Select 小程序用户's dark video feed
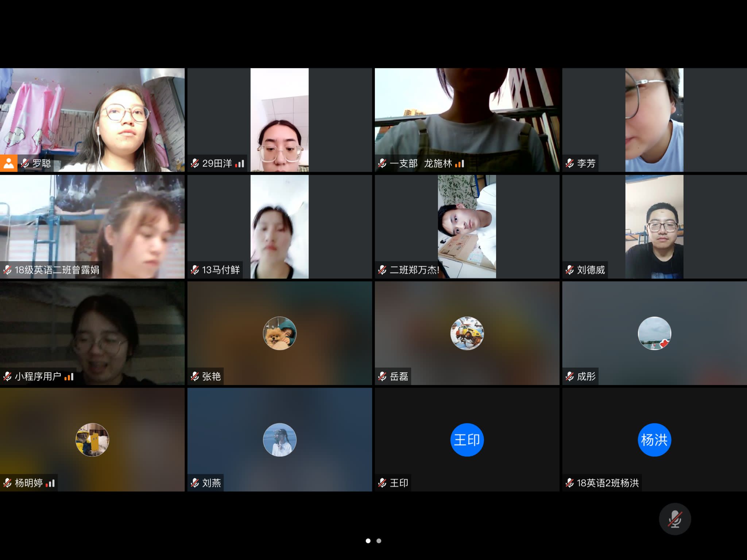This screenshot has width=747, height=560. 92,333
